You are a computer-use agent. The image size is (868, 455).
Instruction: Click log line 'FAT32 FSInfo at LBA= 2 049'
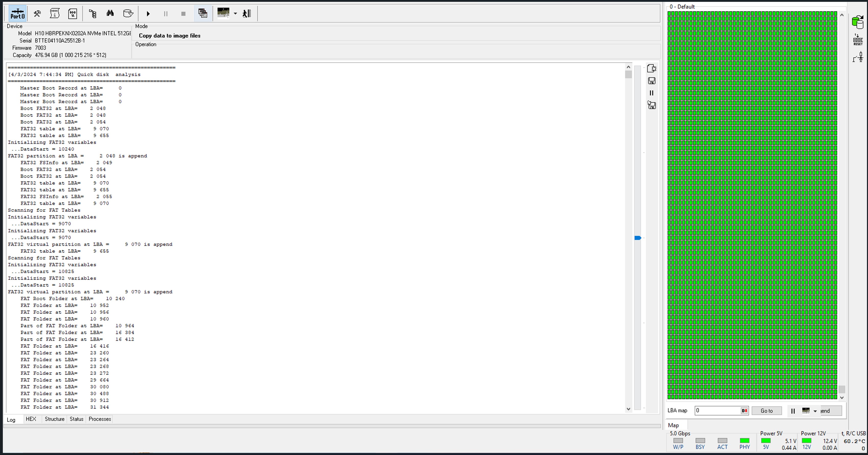tap(66, 163)
